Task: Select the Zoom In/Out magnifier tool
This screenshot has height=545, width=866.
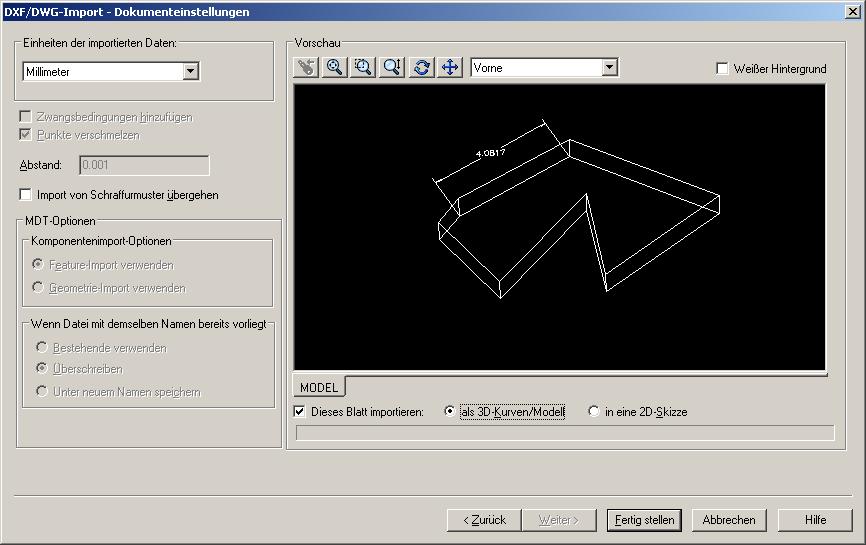Action: [x=392, y=67]
